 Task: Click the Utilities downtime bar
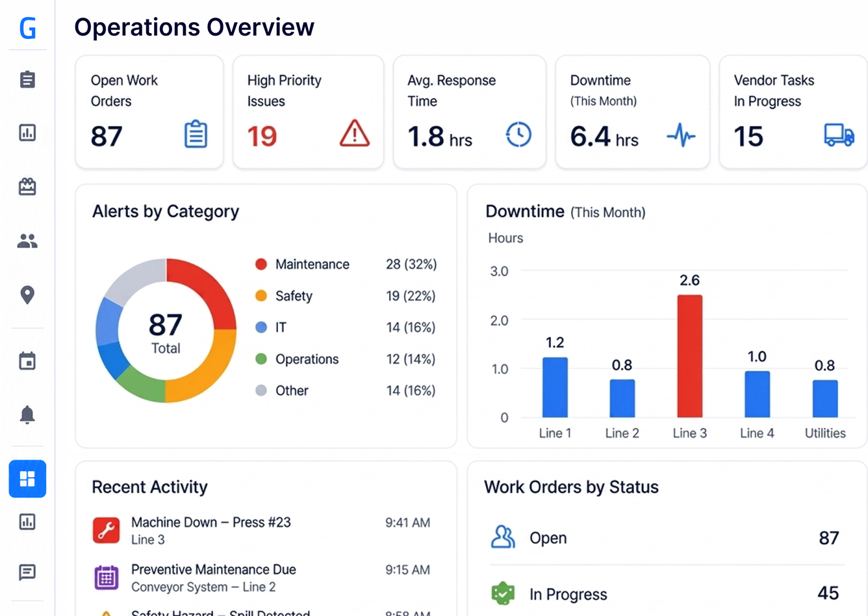coord(825,398)
